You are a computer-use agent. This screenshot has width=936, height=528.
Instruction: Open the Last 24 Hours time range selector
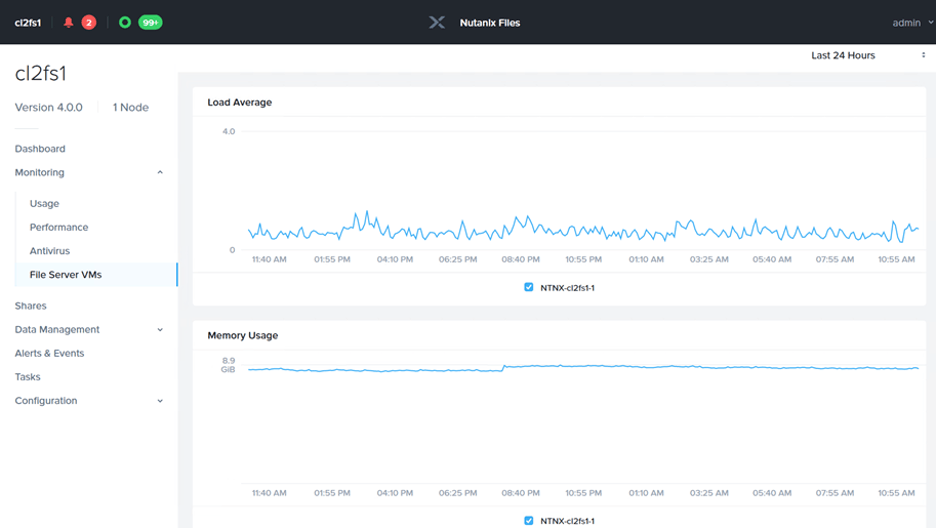click(x=867, y=55)
